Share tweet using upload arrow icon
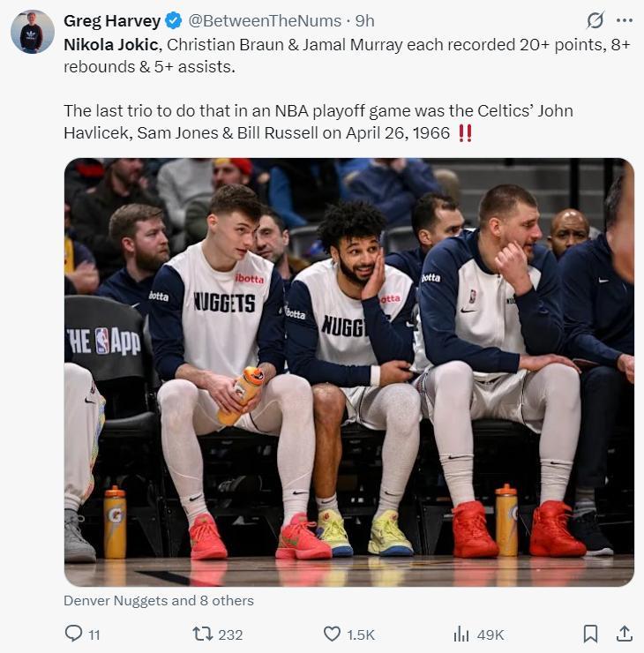This screenshot has height=653, width=644. (624, 634)
